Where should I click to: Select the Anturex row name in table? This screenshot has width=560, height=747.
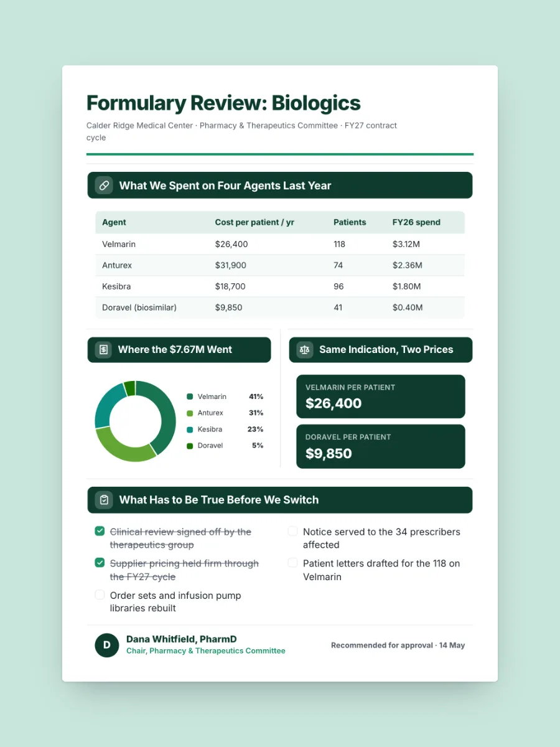click(x=117, y=265)
